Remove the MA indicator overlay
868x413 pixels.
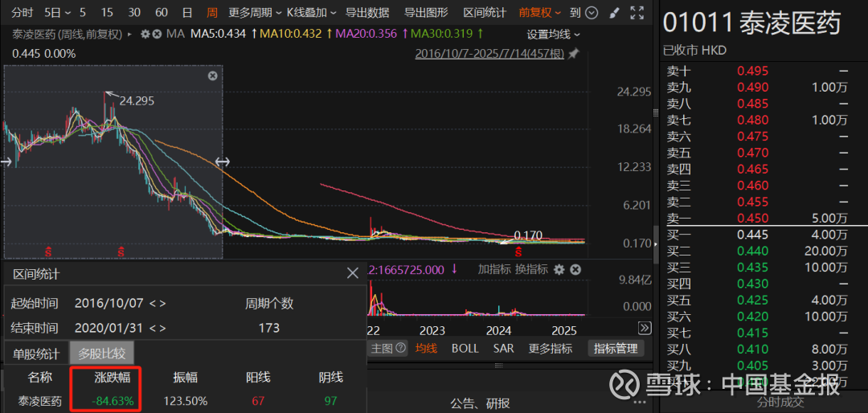[x=157, y=34]
